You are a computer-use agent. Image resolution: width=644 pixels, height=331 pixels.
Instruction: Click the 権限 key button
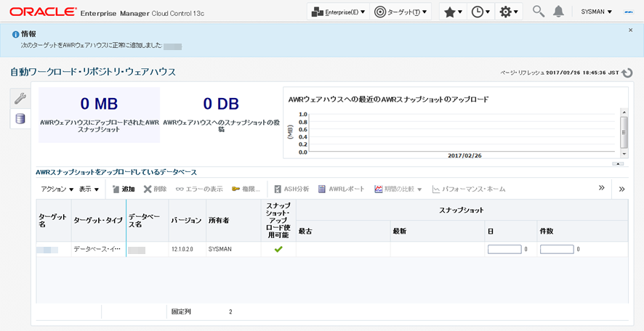point(246,189)
